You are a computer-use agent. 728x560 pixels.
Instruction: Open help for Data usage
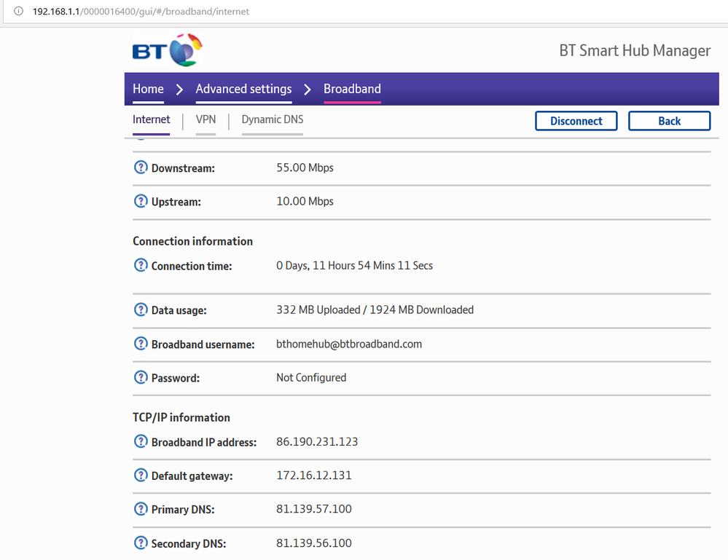click(140, 309)
